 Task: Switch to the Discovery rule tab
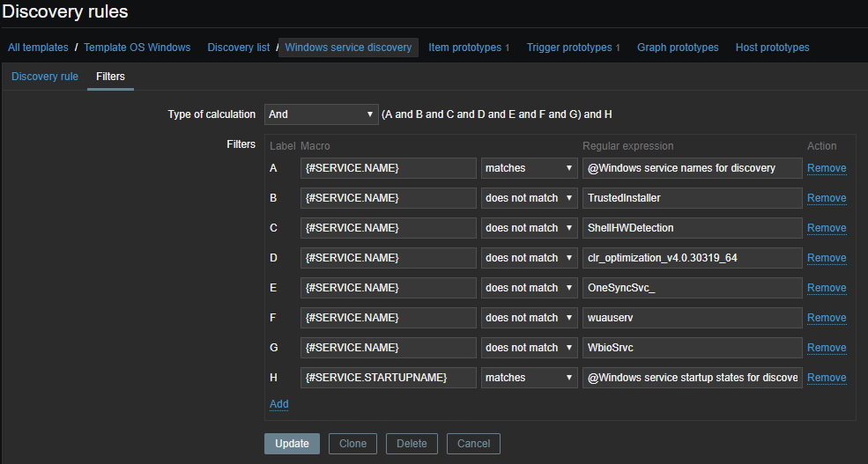[45, 77]
